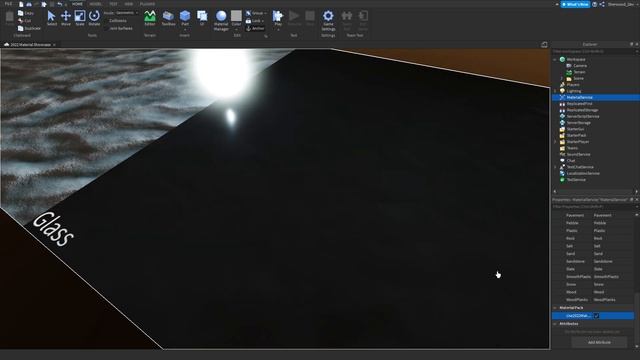Select Chat in the Explorer
This screenshot has height=360, width=640.
(x=571, y=161)
